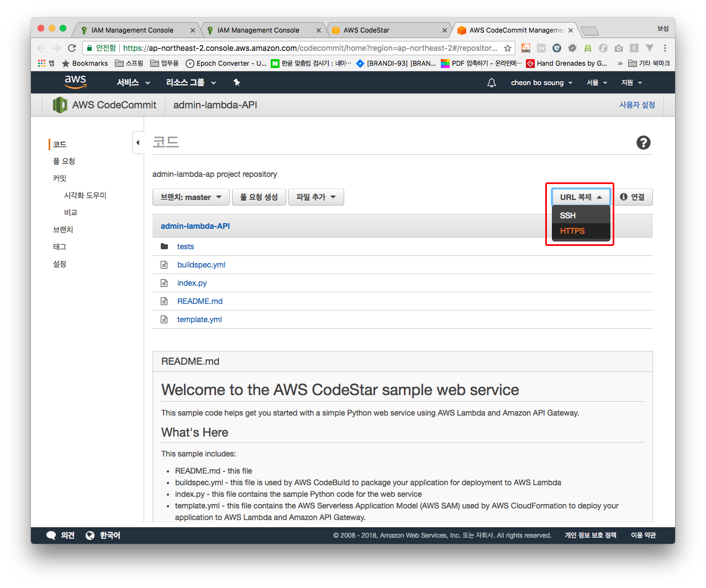Image resolution: width=706 pixels, height=588 pixels.
Task: Click the pin shortcut icon in AWS navbar
Action: point(236,82)
